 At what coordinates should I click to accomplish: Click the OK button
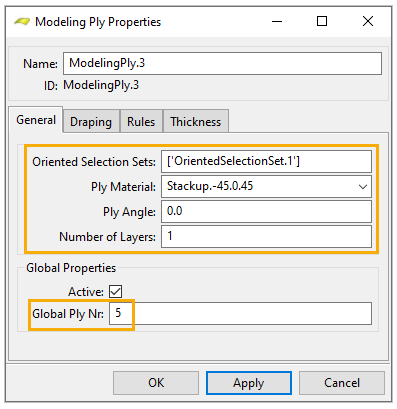[x=156, y=383]
